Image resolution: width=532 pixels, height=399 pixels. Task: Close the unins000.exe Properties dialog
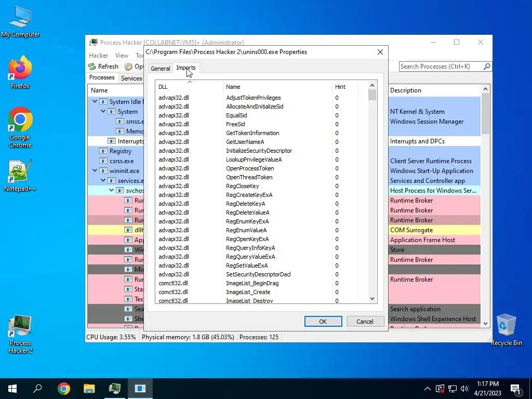(x=380, y=52)
